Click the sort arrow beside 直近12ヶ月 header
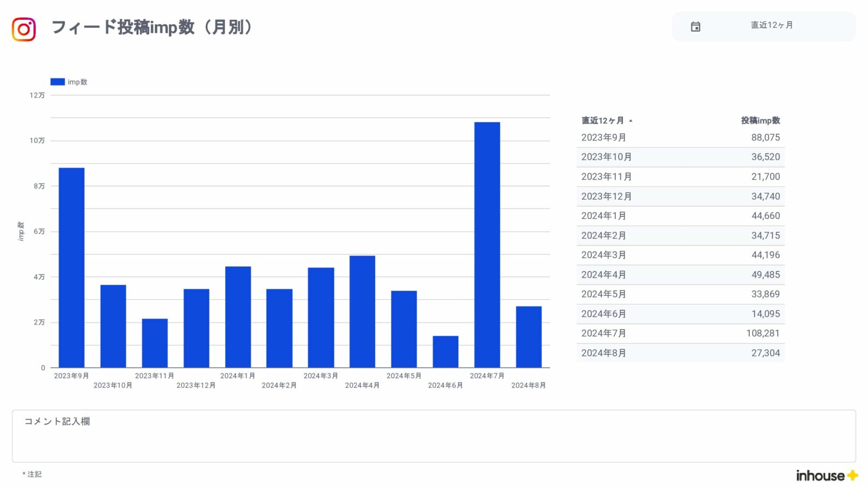The image size is (868, 487). (631, 121)
